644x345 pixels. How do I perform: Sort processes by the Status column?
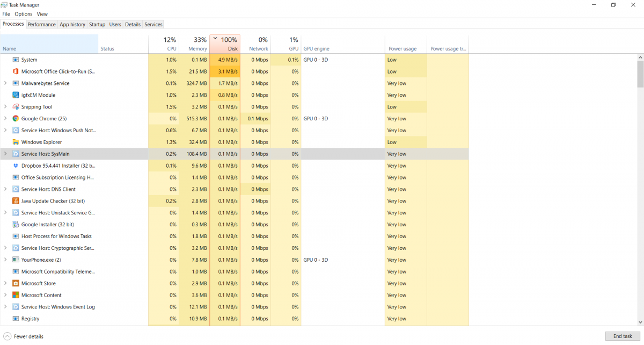point(123,44)
